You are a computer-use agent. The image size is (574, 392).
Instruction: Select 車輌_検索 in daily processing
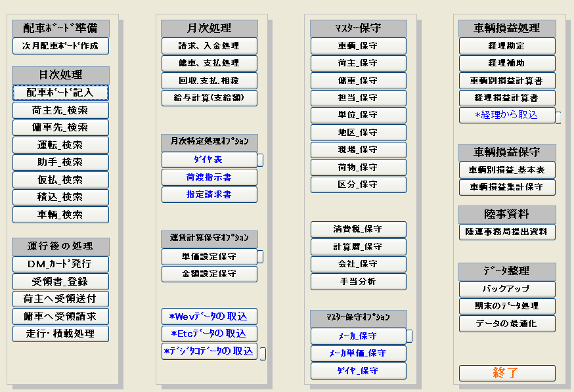pos(60,215)
